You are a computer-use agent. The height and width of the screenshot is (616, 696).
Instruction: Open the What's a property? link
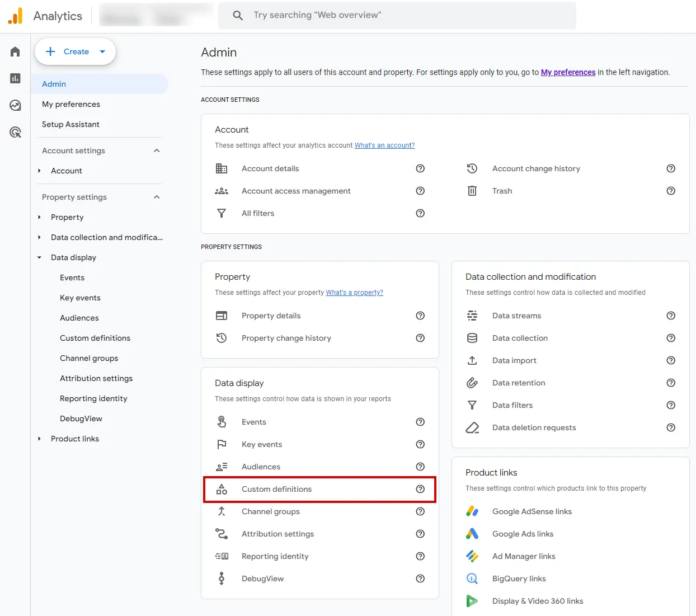point(355,293)
